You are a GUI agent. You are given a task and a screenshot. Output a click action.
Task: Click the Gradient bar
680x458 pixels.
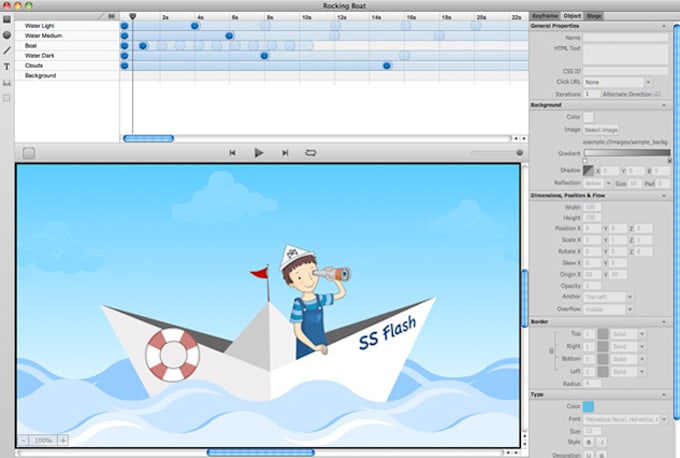click(627, 153)
